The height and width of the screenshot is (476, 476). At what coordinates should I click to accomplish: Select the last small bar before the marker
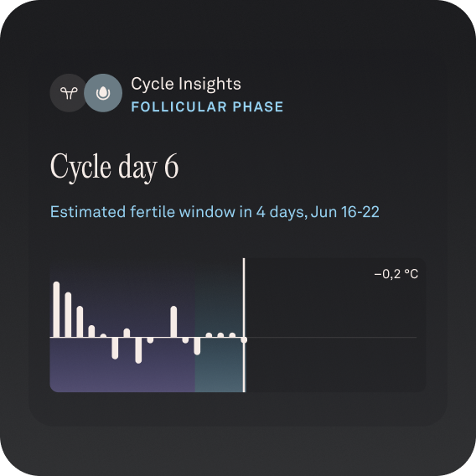point(232,335)
